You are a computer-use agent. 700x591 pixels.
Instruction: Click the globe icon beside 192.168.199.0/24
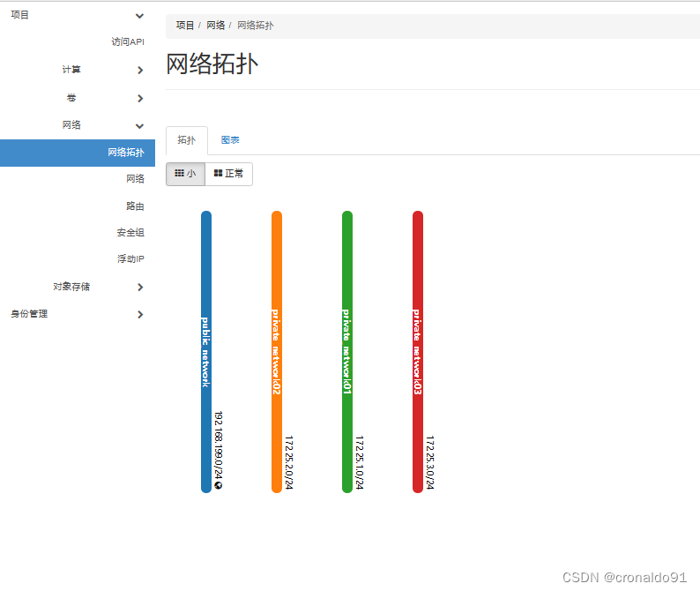[219, 485]
